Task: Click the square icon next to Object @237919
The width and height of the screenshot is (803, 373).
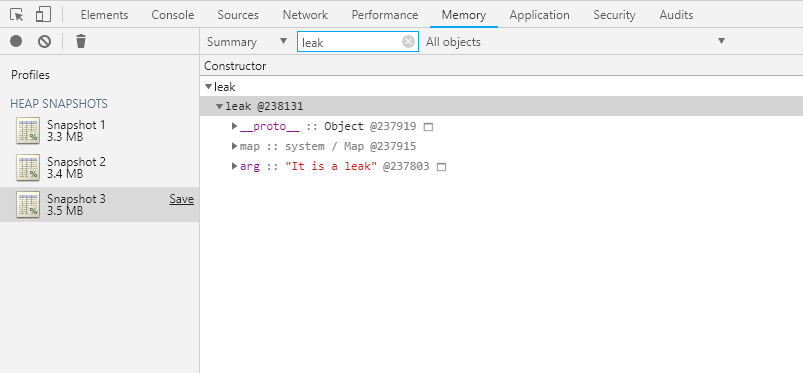Action: coord(429,127)
